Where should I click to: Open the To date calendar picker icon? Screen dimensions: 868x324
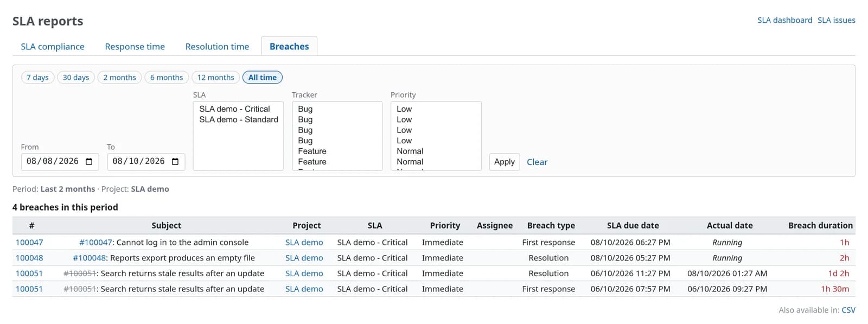175,162
